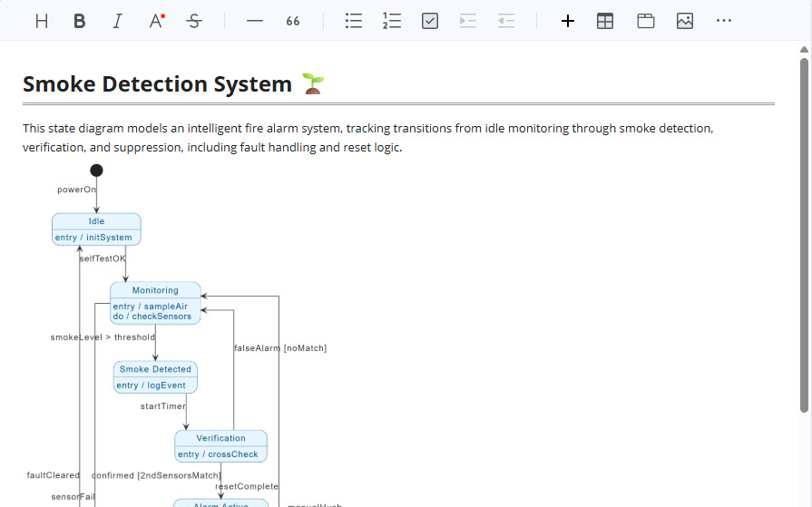Click the vertical scrollbar thumb
This screenshot has width=812, height=507.
tap(804, 236)
